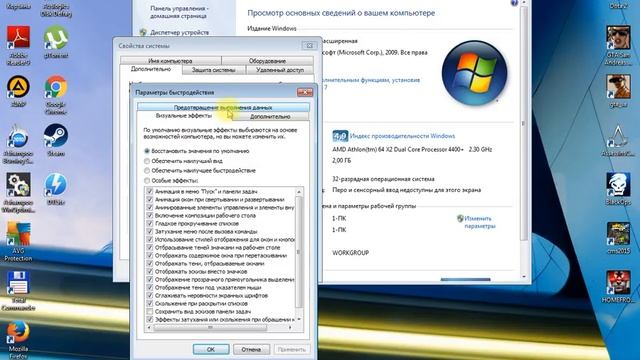The height and width of the screenshot is (360, 640).
Task: Select the AIMP player desktop icon
Action: tap(18, 91)
